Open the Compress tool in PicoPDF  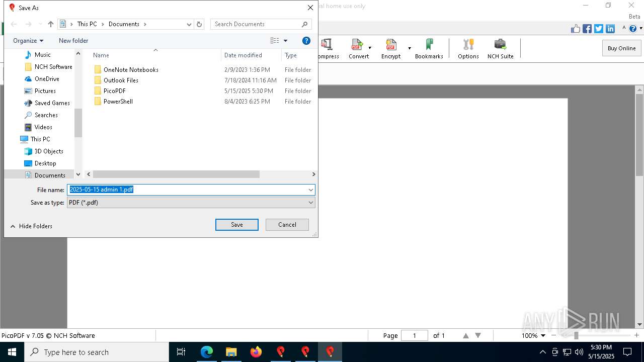(x=328, y=48)
